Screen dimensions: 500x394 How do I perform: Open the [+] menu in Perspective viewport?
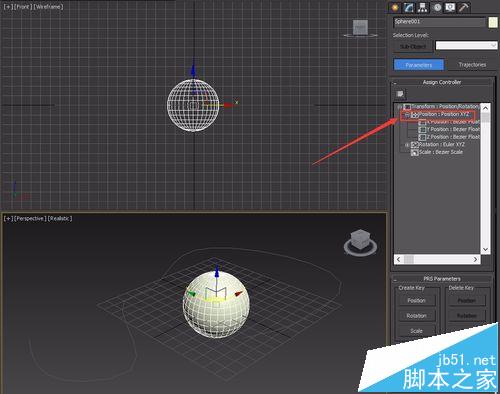click(8, 219)
